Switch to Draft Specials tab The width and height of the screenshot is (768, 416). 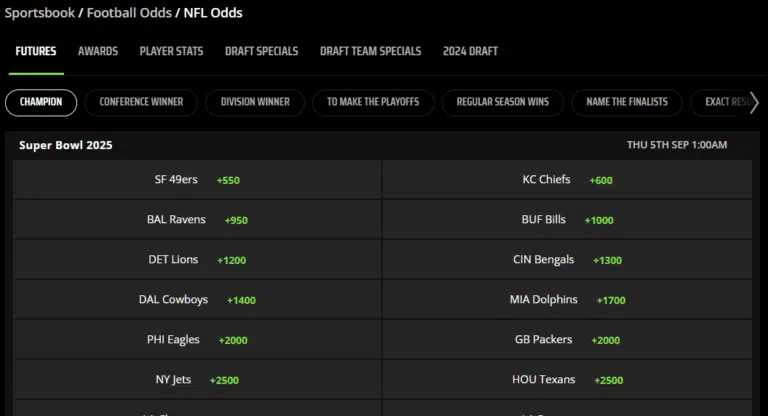(262, 51)
